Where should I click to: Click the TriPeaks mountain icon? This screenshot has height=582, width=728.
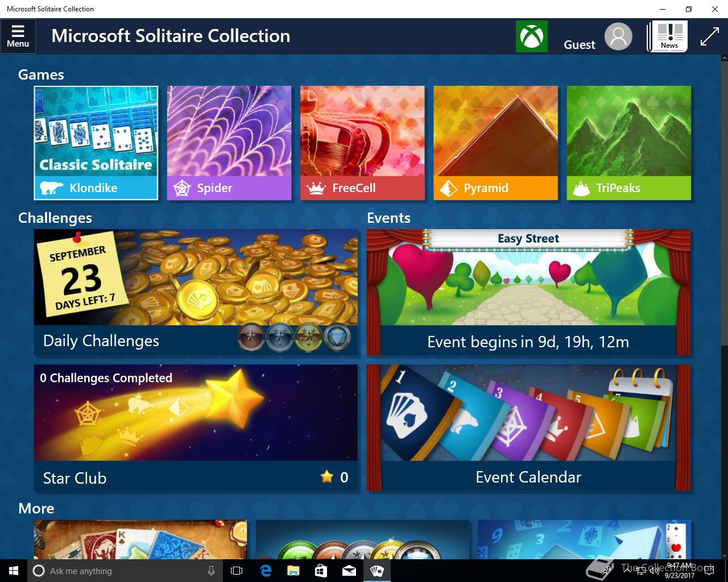coord(581,188)
